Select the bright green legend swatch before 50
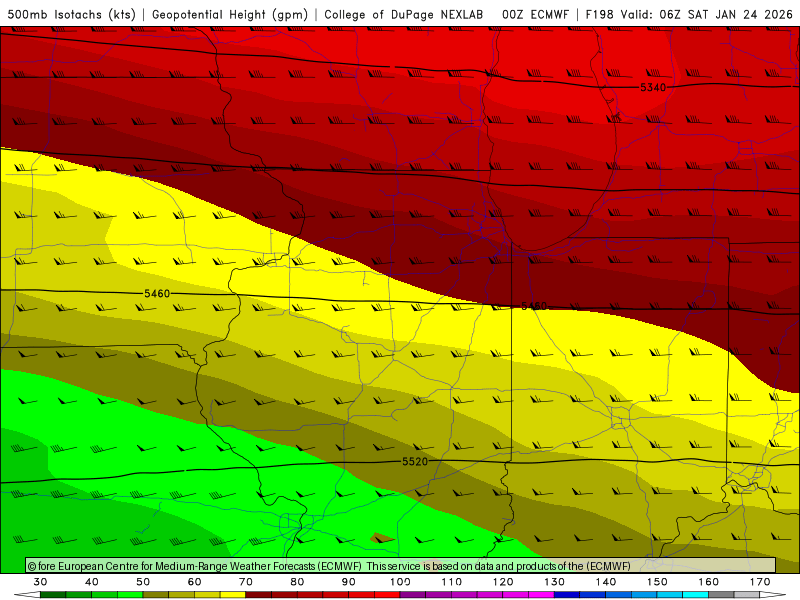Image resolution: width=800 pixels, height=600 pixels. [130, 595]
